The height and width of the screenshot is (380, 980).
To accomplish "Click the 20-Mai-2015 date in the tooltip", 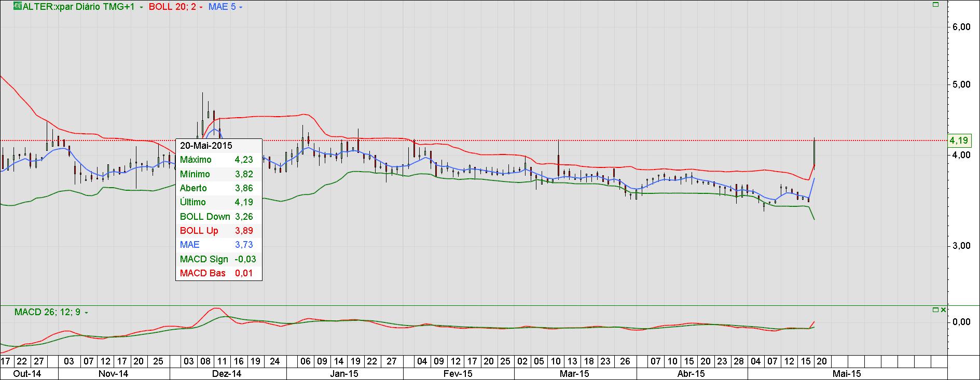I will pyautogui.click(x=206, y=146).
